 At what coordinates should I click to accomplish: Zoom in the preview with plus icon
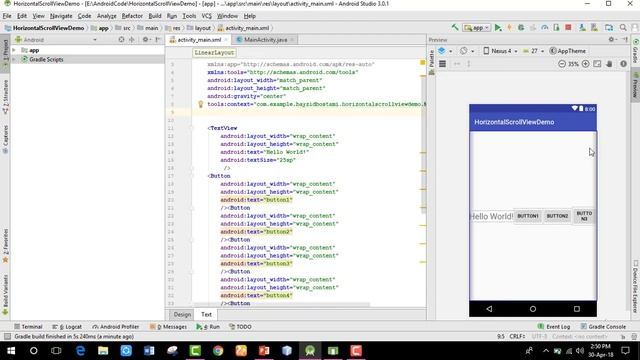click(x=585, y=64)
